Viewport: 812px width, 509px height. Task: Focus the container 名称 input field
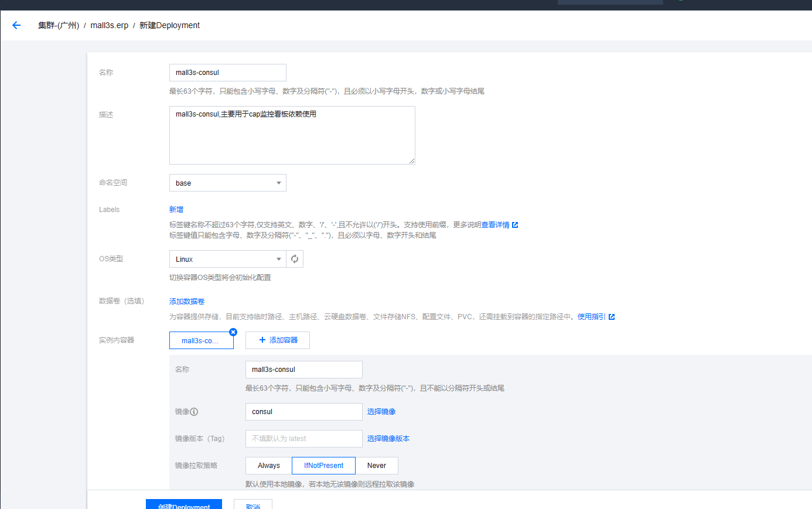pyautogui.click(x=304, y=370)
